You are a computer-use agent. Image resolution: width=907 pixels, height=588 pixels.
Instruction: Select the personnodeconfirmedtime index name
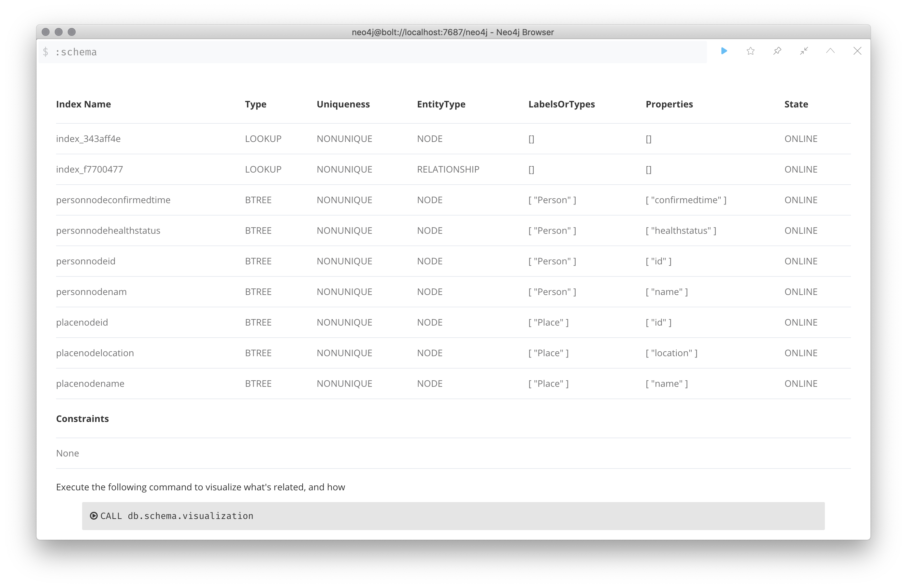click(113, 200)
